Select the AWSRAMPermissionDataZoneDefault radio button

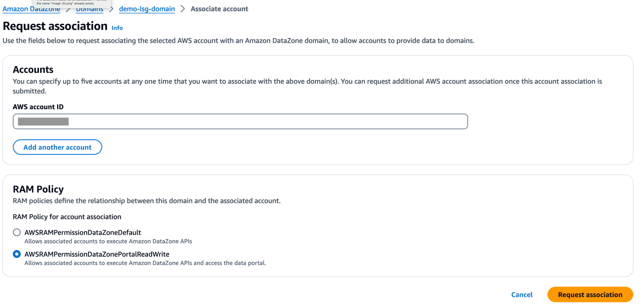click(17, 232)
